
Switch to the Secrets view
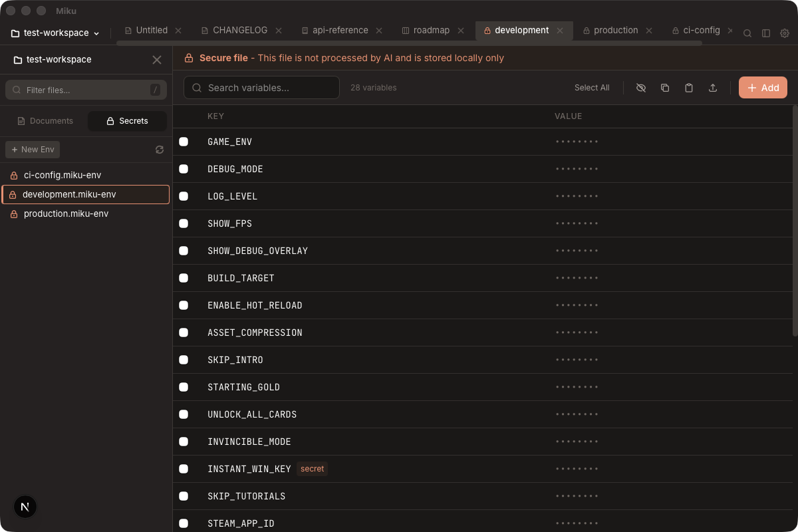pos(127,120)
